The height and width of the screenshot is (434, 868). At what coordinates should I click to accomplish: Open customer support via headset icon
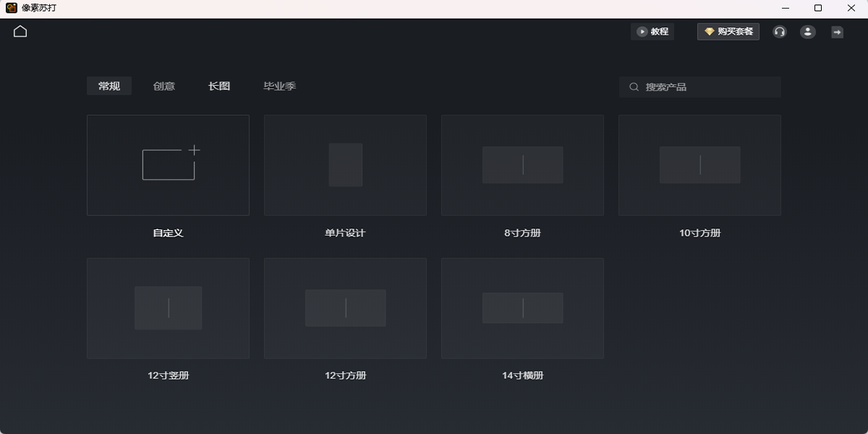(779, 31)
